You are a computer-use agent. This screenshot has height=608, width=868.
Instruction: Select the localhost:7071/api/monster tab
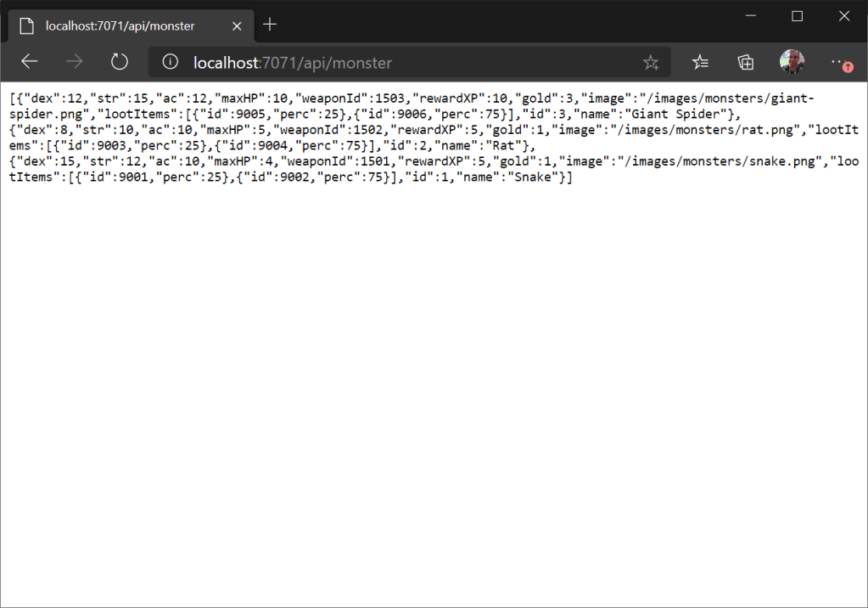click(120, 25)
